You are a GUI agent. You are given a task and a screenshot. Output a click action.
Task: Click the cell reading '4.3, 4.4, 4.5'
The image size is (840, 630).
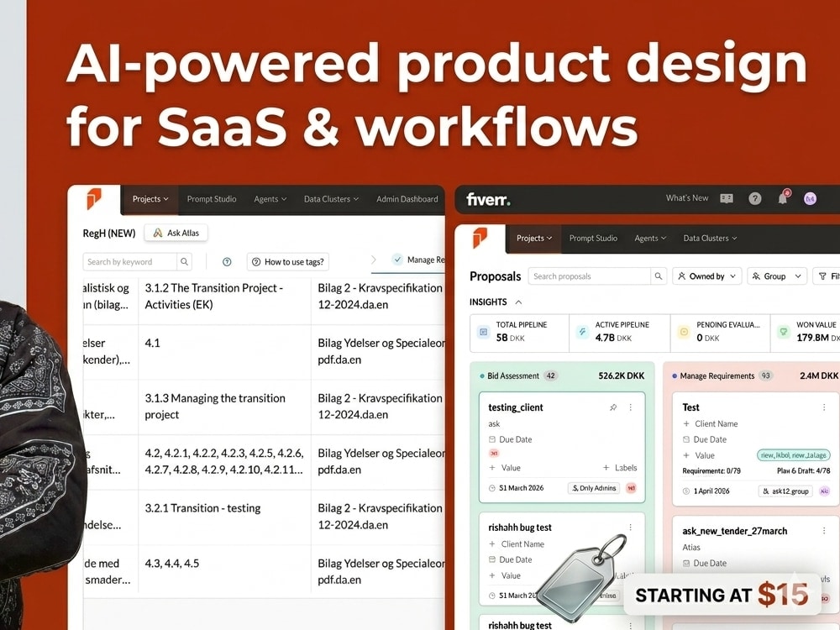tap(224, 569)
